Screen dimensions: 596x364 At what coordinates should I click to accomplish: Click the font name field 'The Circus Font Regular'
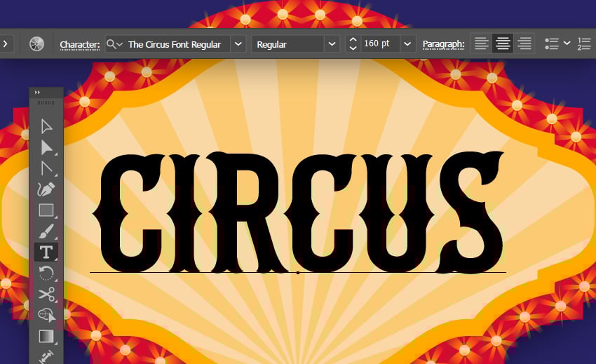click(175, 44)
